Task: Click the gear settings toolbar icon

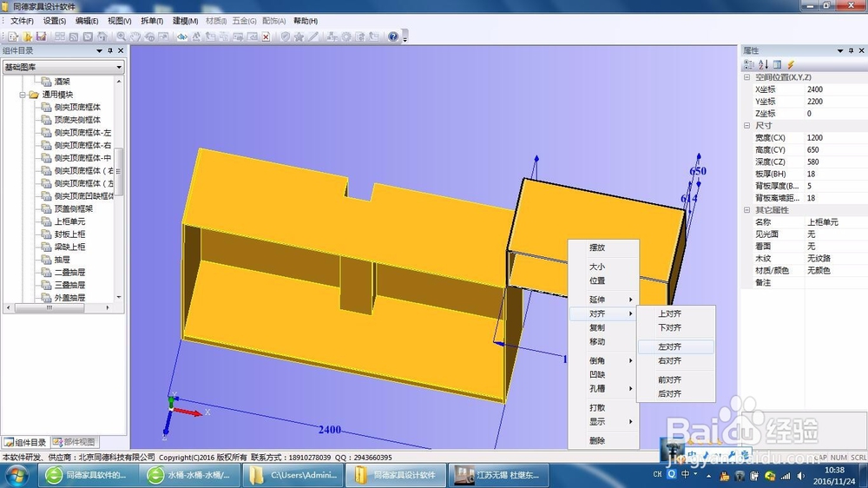Action: 346,36
